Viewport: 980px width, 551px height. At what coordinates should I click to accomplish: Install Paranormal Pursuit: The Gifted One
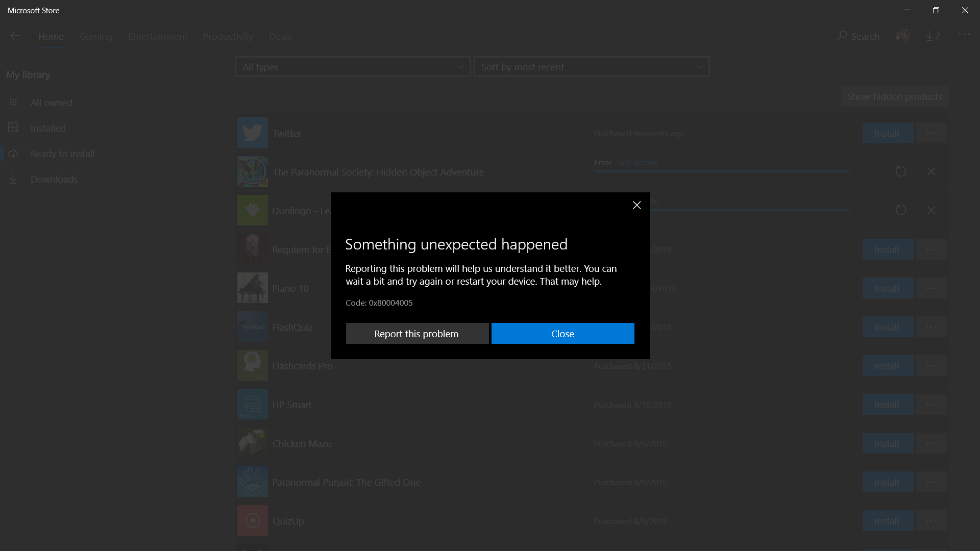888,482
